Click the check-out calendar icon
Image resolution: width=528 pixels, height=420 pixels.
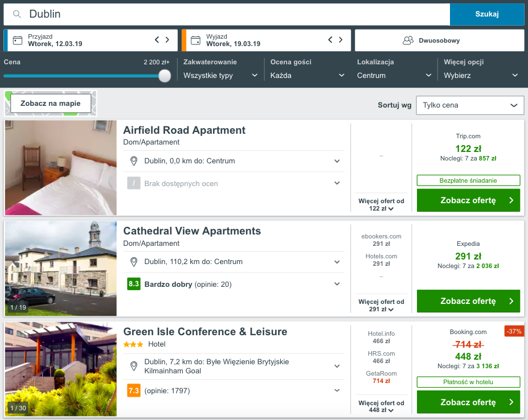point(195,40)
